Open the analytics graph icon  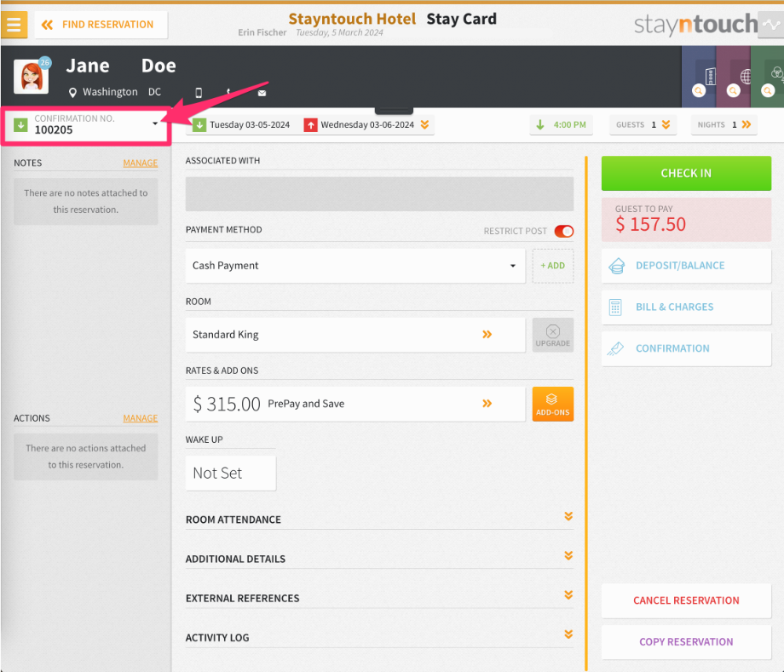point(770,24)
